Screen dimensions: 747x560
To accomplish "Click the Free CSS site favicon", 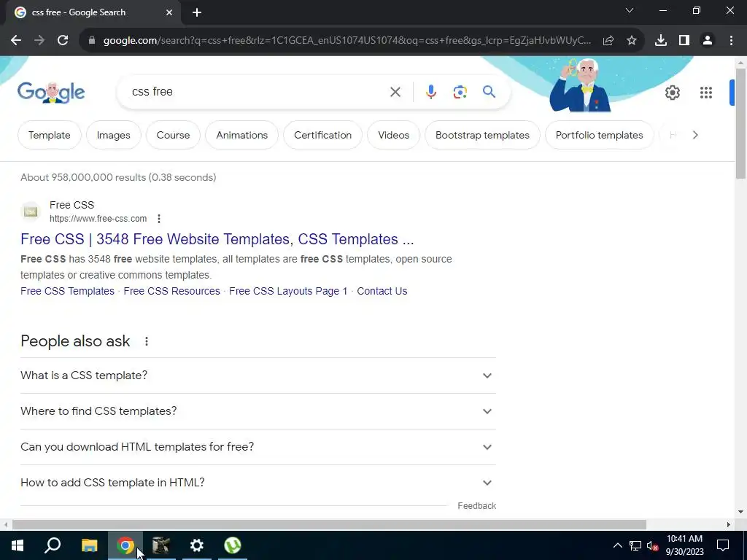I will tap(31, 211).
